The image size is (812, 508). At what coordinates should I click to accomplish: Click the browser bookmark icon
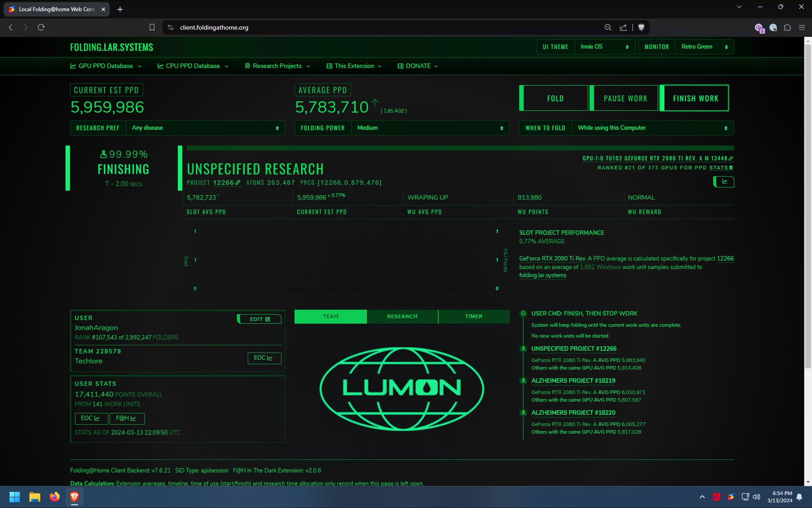(152, 27)
